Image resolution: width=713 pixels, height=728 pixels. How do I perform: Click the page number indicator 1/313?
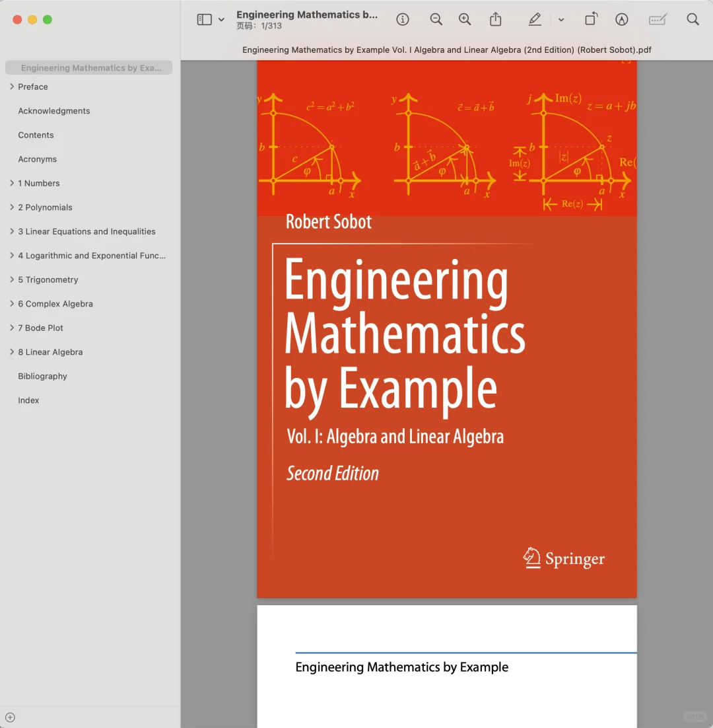(x=259, y=26)
